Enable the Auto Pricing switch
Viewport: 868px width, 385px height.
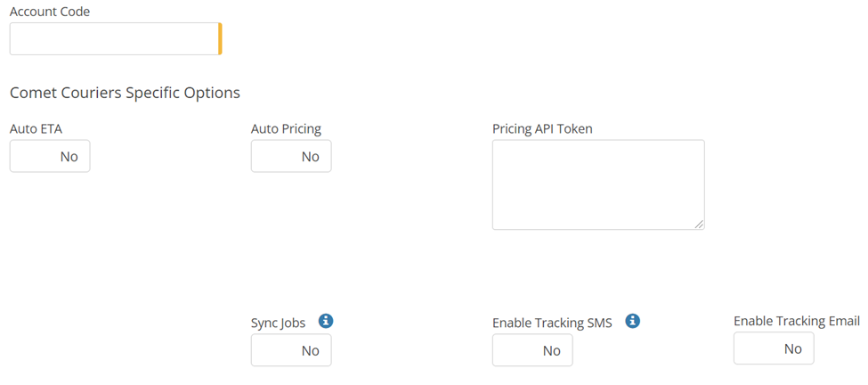(x=291, y=157)
